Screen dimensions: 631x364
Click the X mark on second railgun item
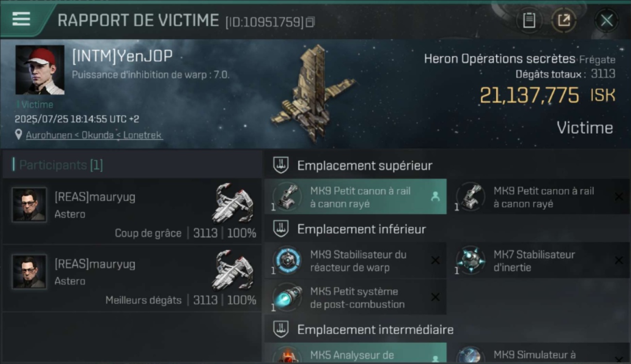[x=619, y=197]
